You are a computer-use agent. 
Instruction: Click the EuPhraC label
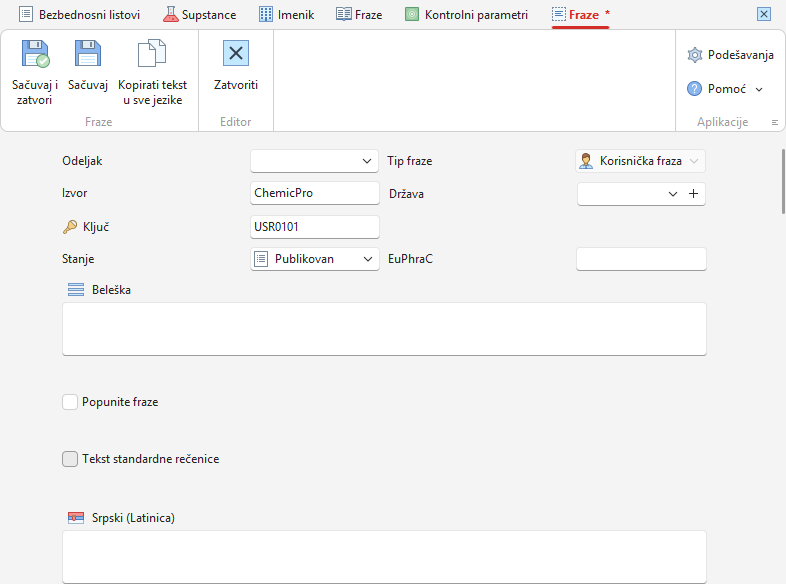click(x=410, y=259)
